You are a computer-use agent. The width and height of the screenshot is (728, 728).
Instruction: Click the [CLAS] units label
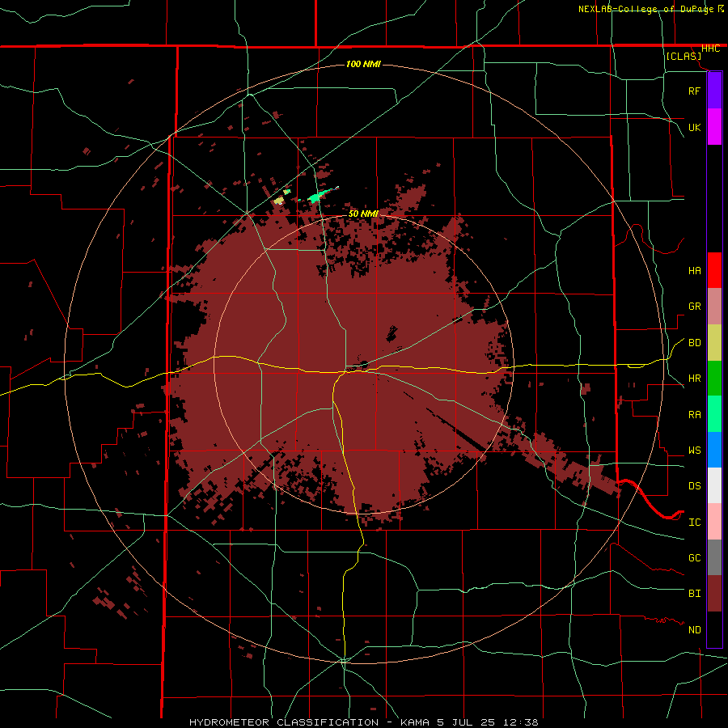click(x=684, y=57)
